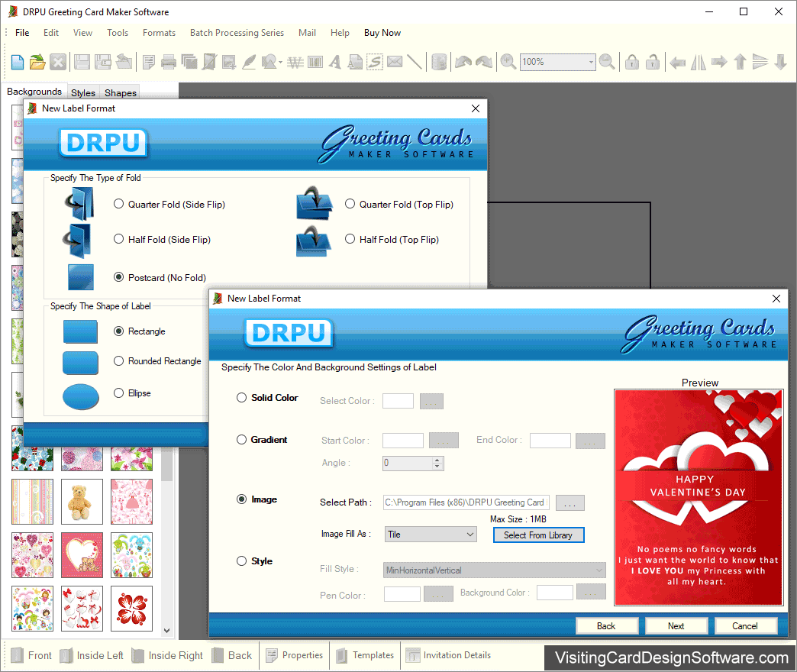Choose Quarter Fold (Top Flip) radio button
Screen dimensions: 797x672
tap(350, 204)
